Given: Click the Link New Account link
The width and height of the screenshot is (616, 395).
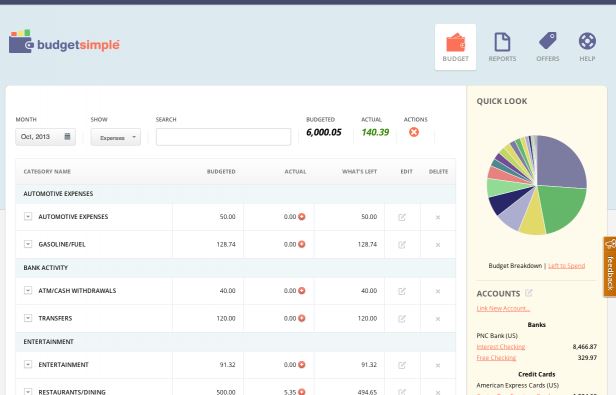Looking at the screenshot, I should (503, 308).
